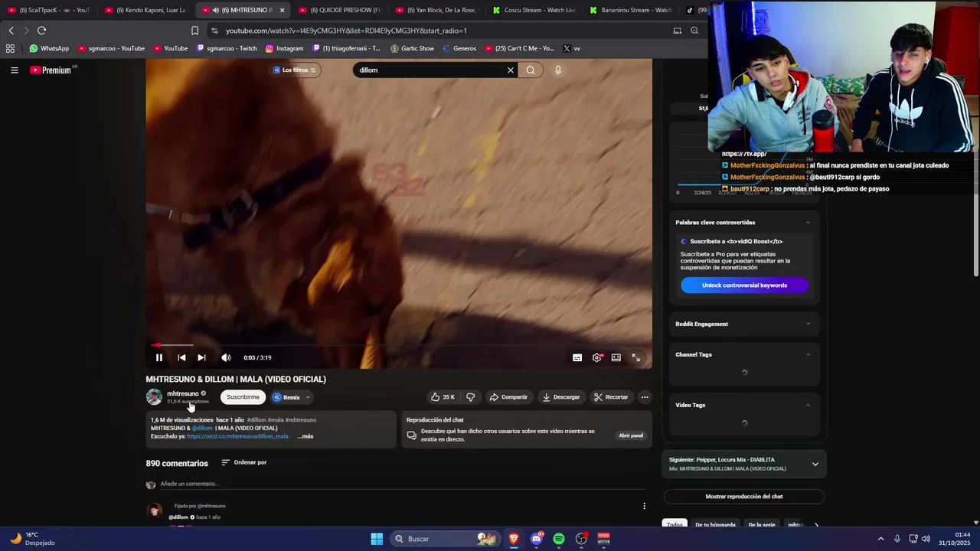Open 'Ordenar por' comment sorting

pos(244,462)
